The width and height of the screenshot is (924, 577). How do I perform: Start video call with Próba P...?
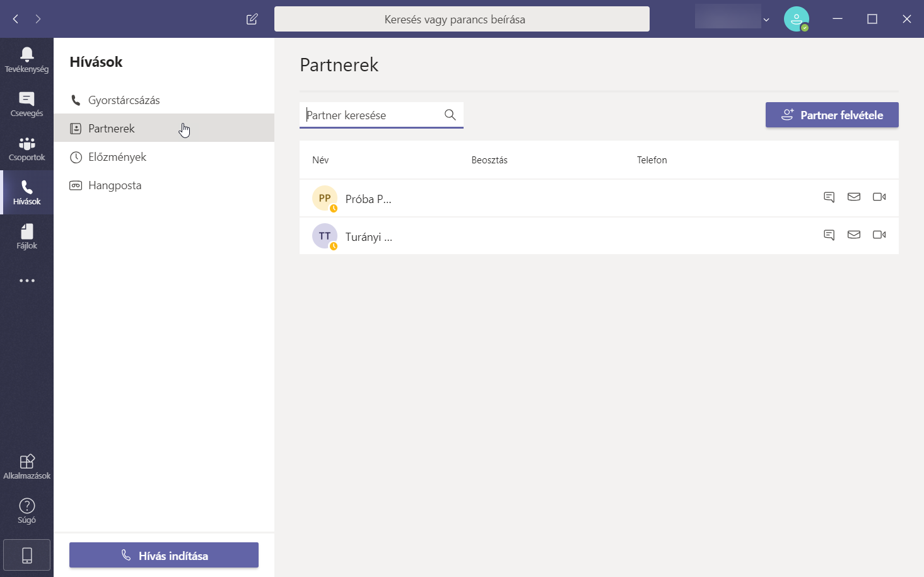(x=879, y=197)
